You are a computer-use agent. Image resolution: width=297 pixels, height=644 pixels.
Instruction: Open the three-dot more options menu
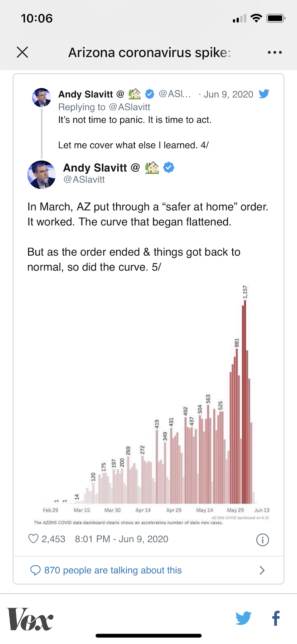coord(274,52)
